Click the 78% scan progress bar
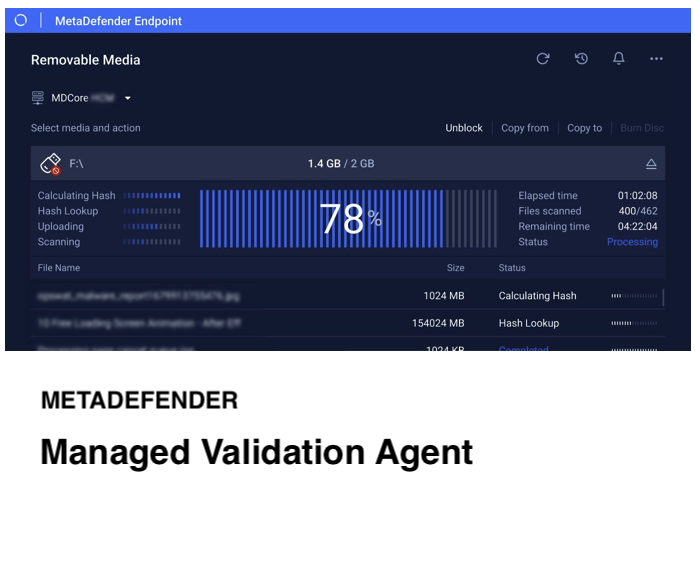The image size is (695, 580). 347,219
